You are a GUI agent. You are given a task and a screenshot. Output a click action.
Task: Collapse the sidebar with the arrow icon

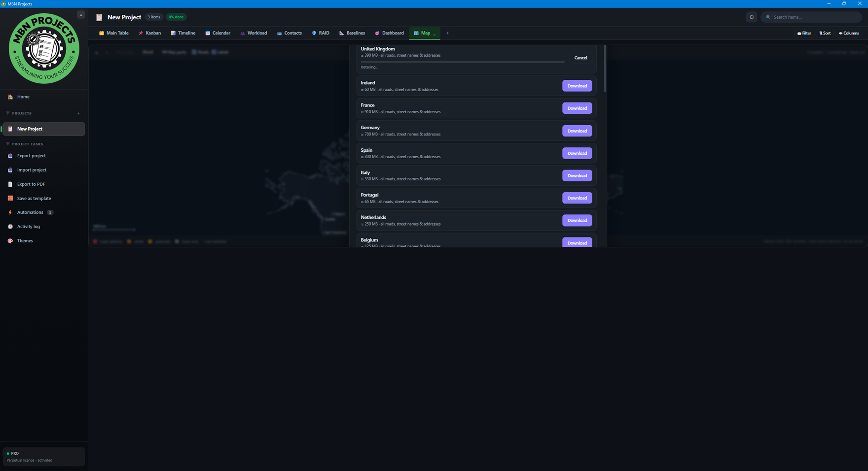81,15
